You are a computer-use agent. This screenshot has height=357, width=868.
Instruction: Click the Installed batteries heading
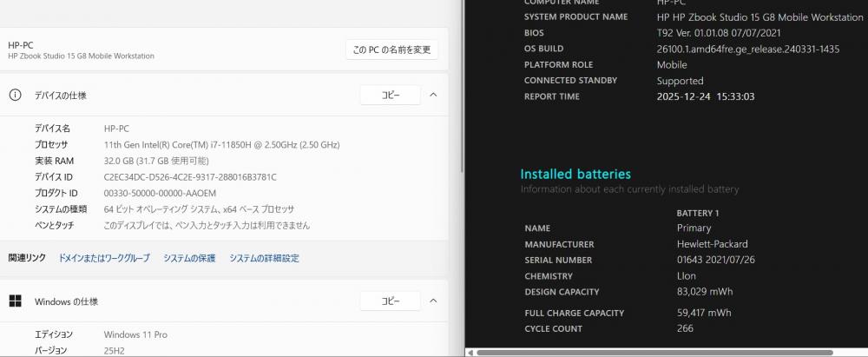(x=575, y=175)
